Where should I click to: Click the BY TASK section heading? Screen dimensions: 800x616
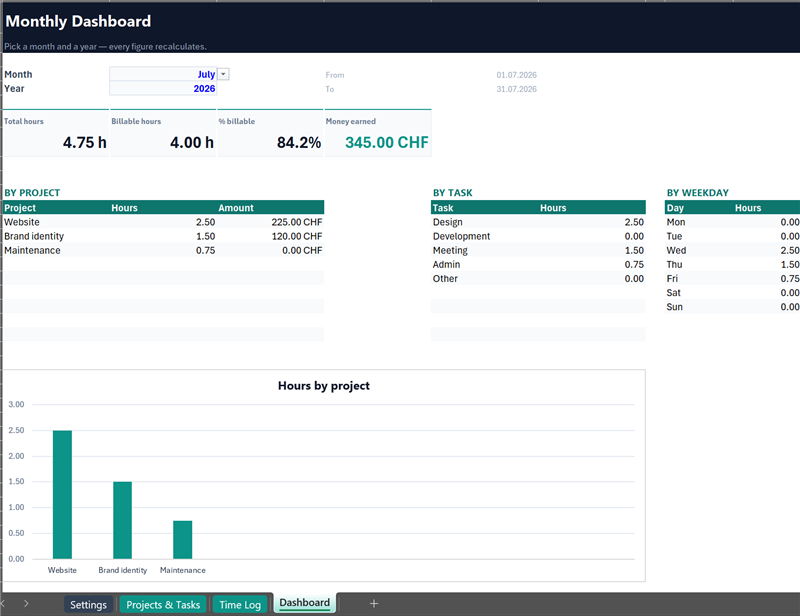(x=453, y=193)
